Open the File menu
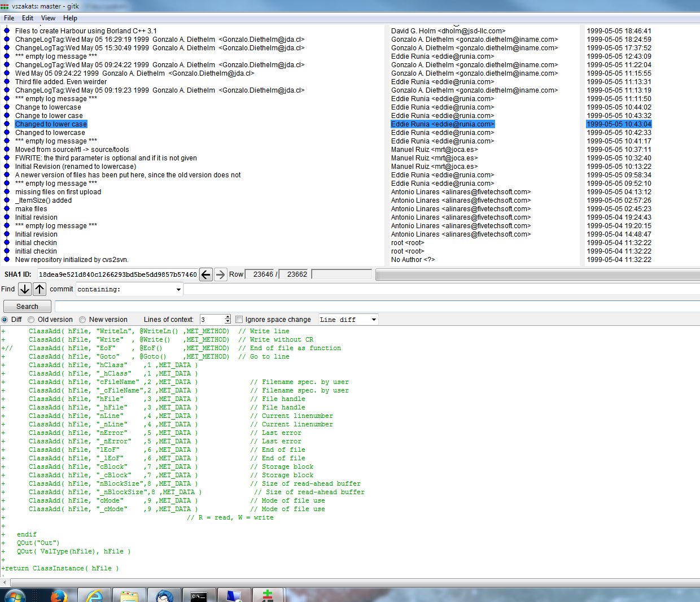Image resolution: width=700 pixels, height=602 pixels. (9, 18)
